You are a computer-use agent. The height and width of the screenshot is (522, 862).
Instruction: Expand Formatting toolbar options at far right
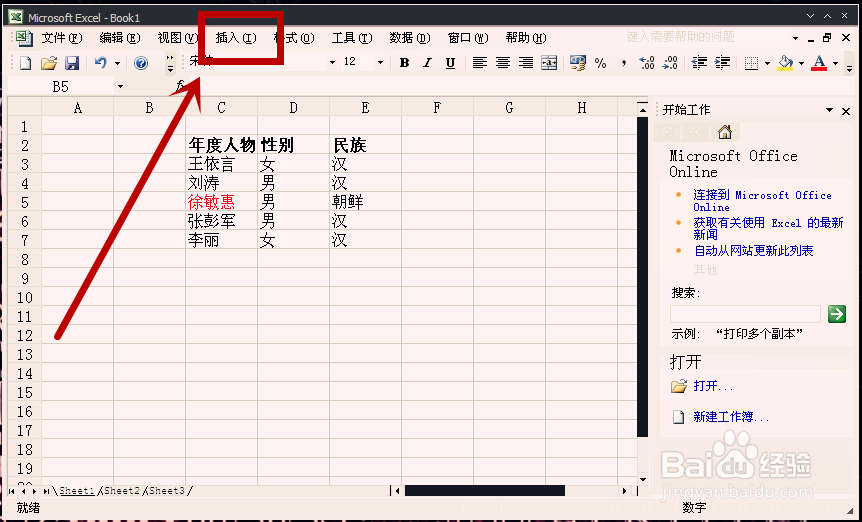coord(850,63)
